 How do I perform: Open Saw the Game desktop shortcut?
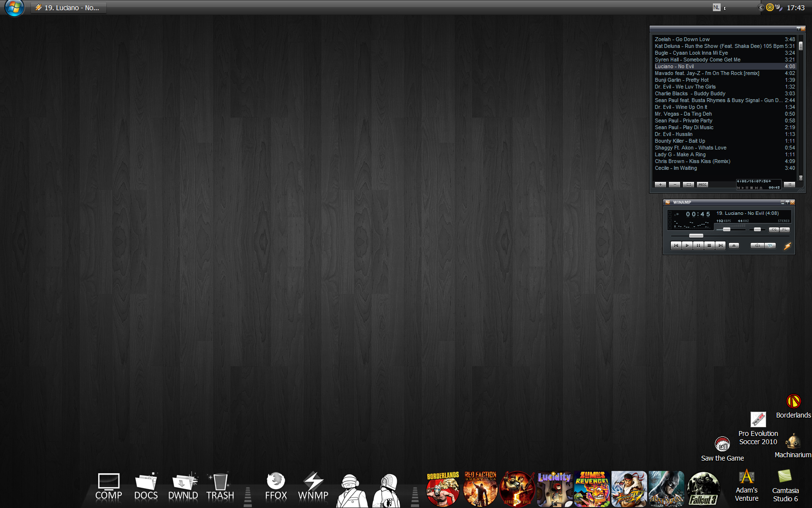pos(723,449)
